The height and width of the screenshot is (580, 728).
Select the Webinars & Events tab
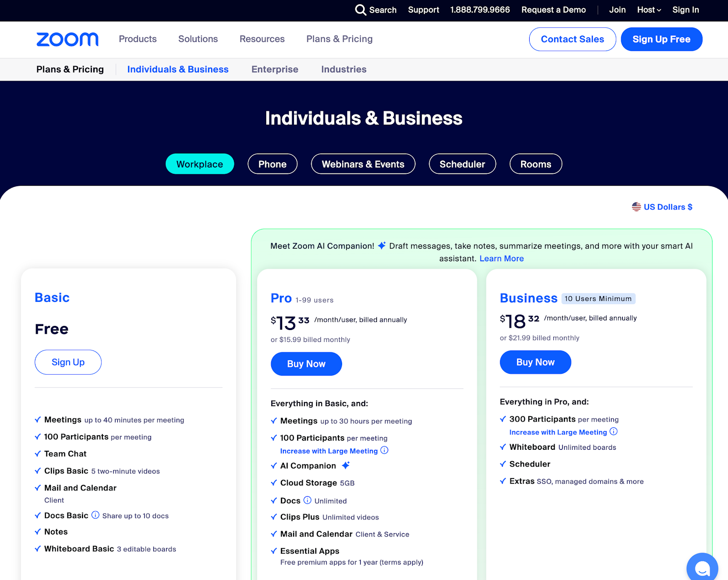tap(363, 164)
